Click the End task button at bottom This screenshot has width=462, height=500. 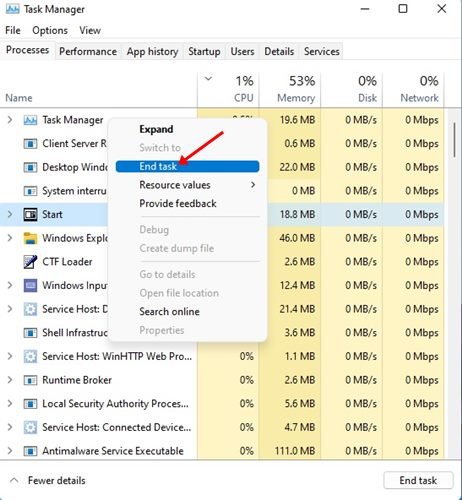(418, 480)
